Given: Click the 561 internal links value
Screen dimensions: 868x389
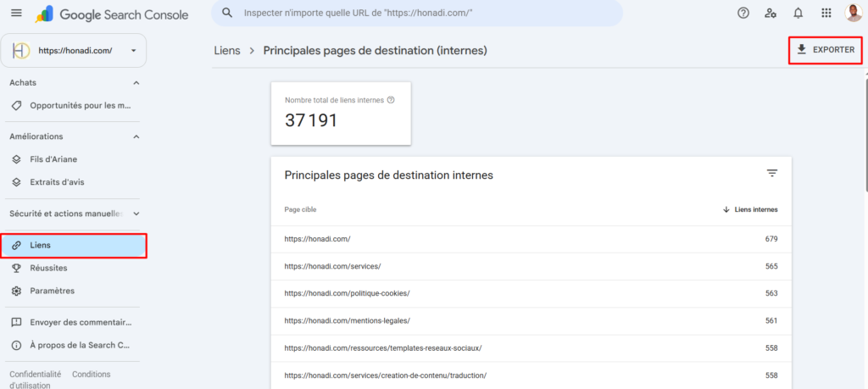Looking at the screenshot, I should click(771, 320).
